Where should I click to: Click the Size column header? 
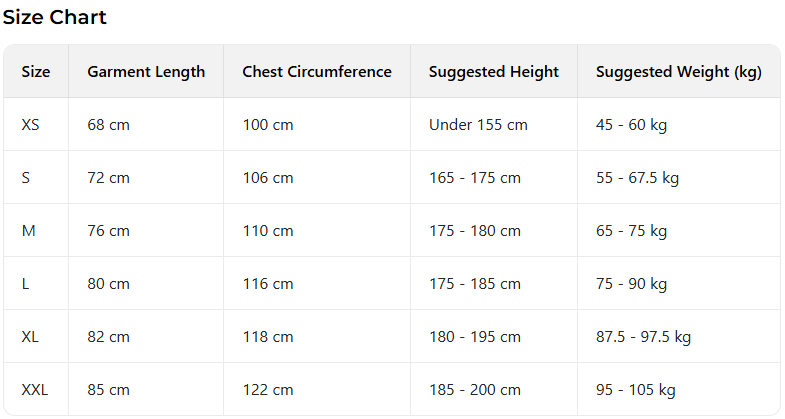point(36,72)
